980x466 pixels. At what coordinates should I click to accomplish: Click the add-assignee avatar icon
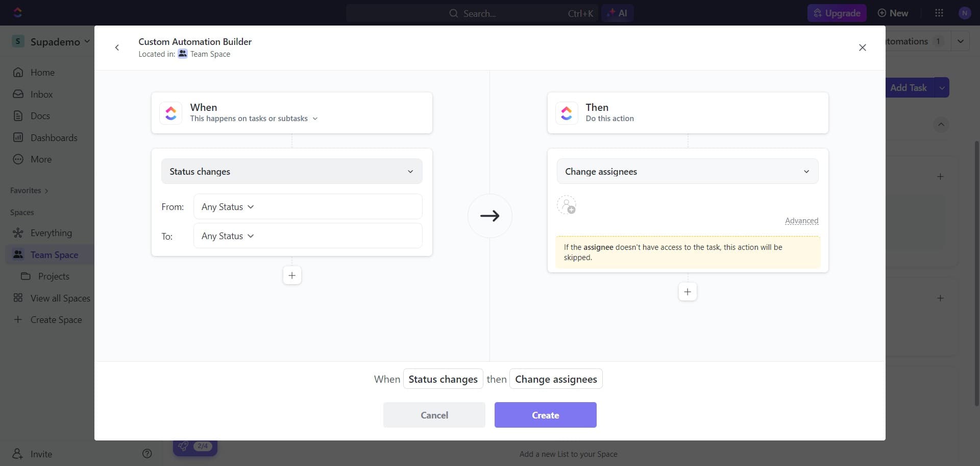(567, 205)
